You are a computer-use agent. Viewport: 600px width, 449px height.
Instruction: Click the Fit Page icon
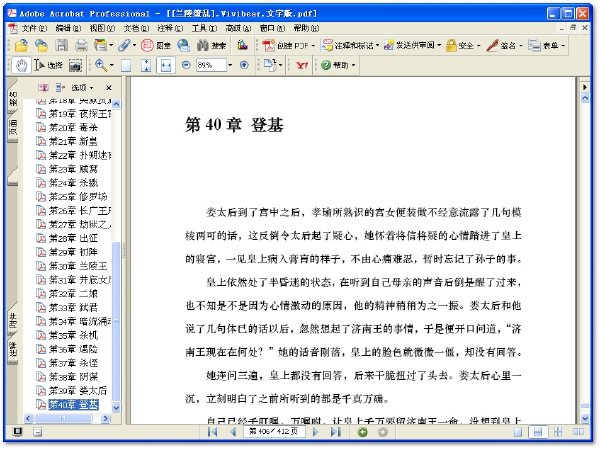146,65
